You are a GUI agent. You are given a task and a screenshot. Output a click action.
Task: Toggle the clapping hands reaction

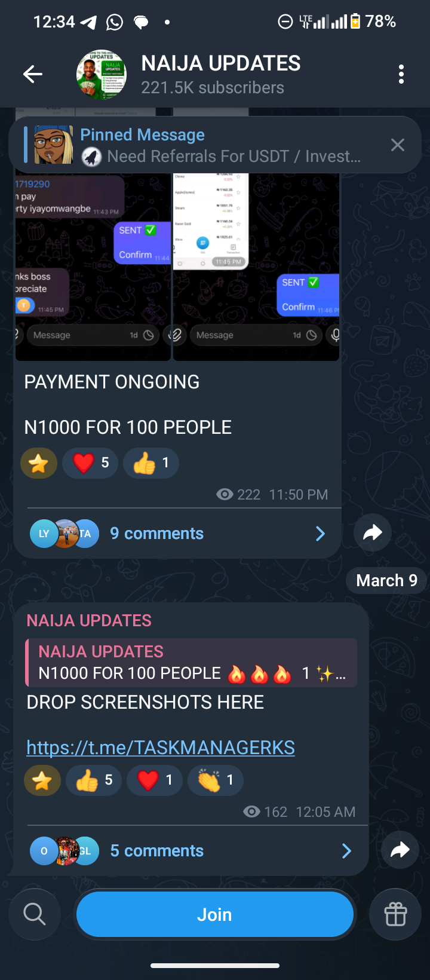pos(216,780)
